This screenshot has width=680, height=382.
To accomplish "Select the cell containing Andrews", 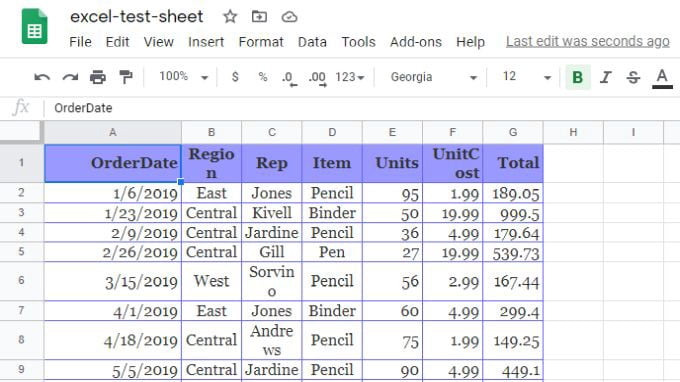I will coord(271,340).
